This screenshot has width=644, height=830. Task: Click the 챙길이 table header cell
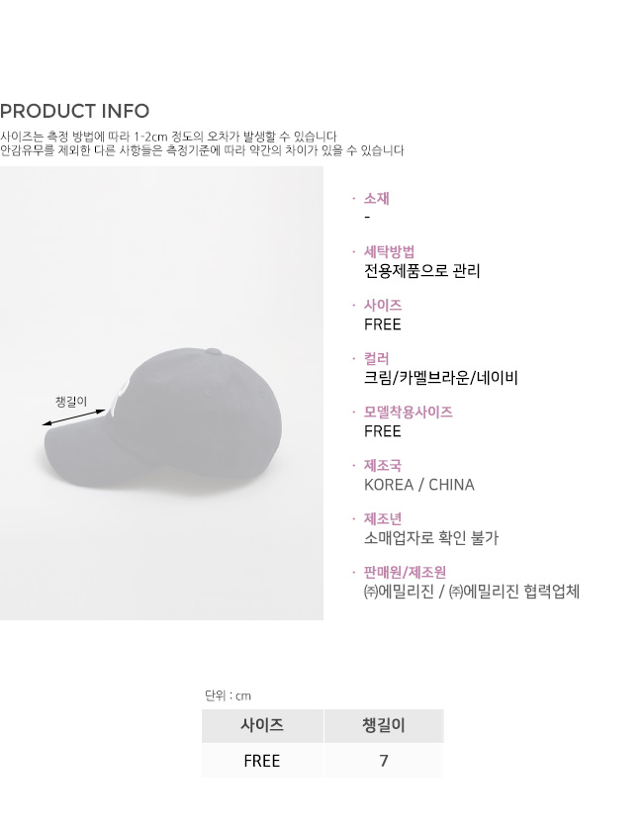coord(384,725)
